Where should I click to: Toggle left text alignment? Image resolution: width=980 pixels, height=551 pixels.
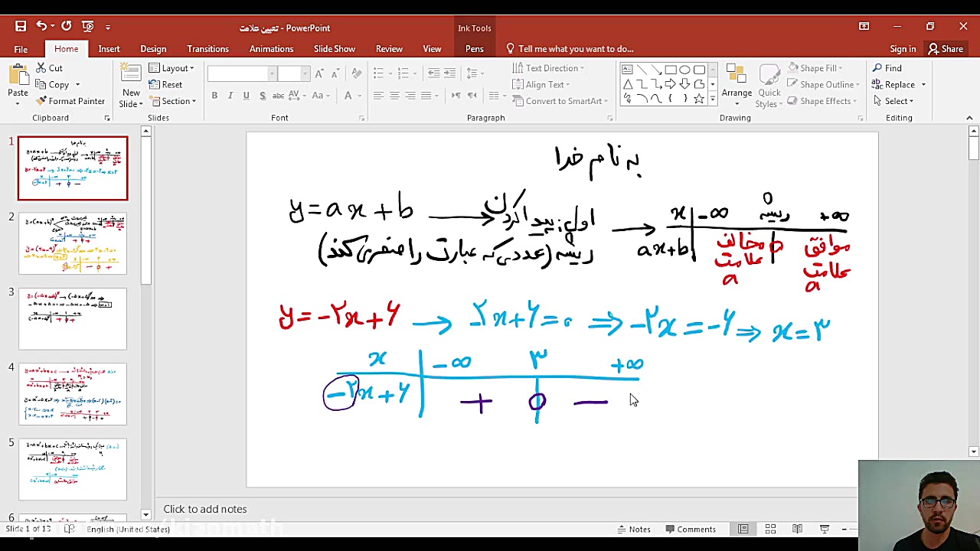click(x=378, y=96)
